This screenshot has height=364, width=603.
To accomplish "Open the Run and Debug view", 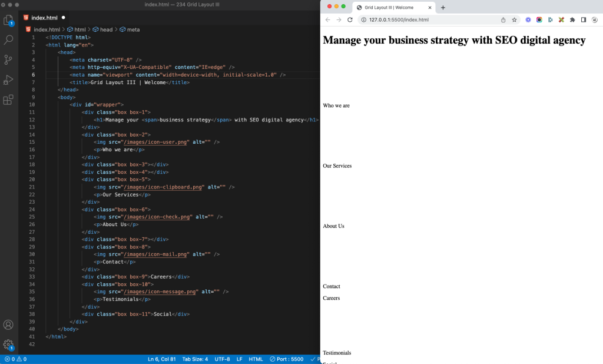I will tap(8, 80).
